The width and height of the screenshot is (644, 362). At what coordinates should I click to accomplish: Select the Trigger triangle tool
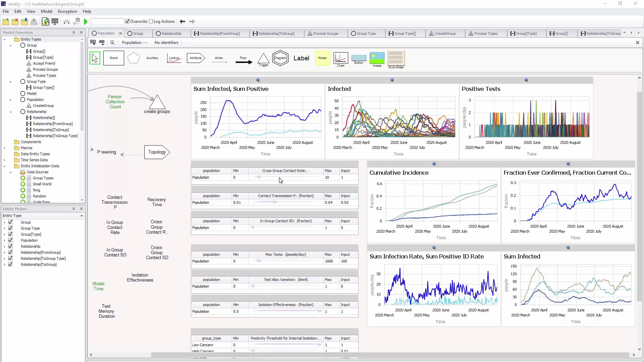tap(263, 60)
